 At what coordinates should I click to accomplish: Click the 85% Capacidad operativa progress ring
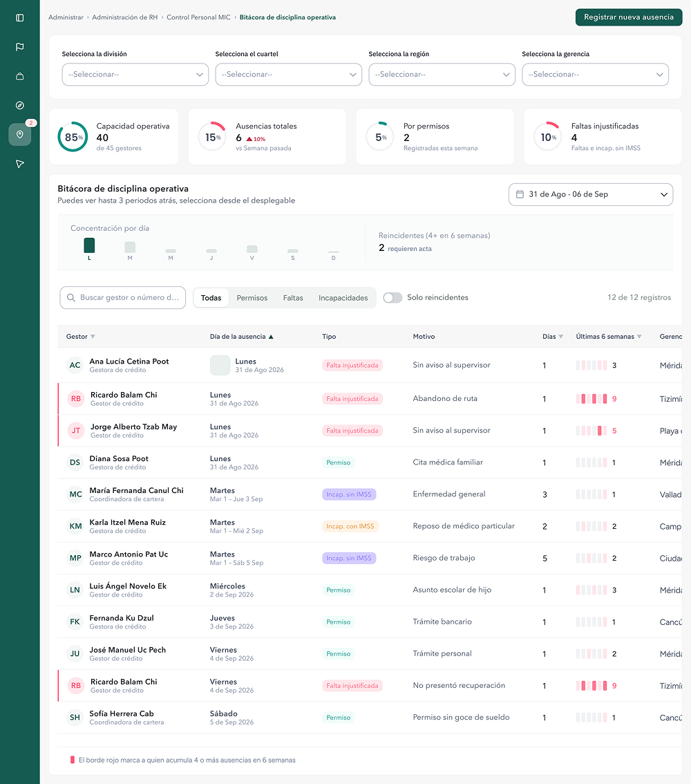pyautogui.click(x=73, y=137)
